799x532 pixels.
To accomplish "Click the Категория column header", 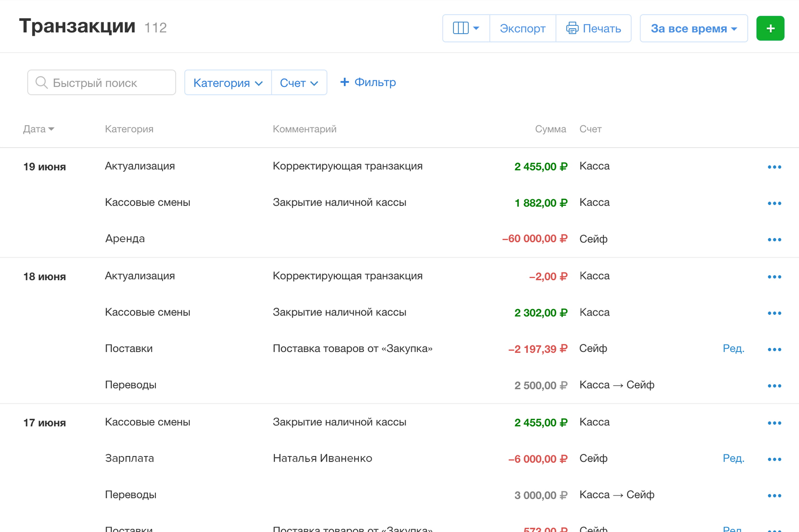I will click(x=129, y=129).
